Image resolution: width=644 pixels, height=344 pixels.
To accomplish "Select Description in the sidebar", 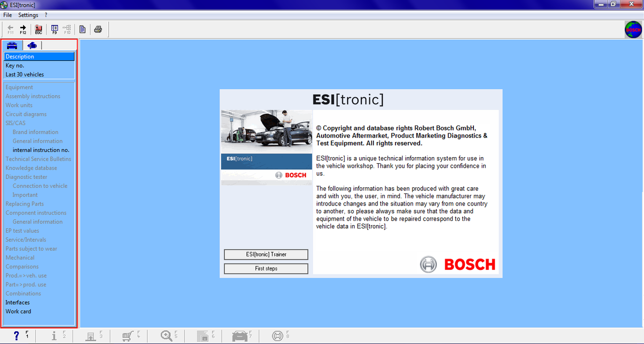I will [x=39, y=56].
